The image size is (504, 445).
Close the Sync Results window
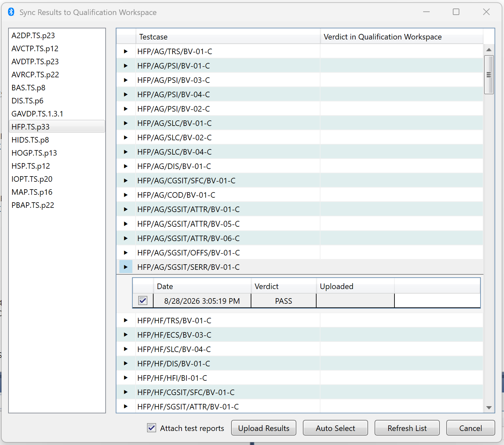coord(486,12)
